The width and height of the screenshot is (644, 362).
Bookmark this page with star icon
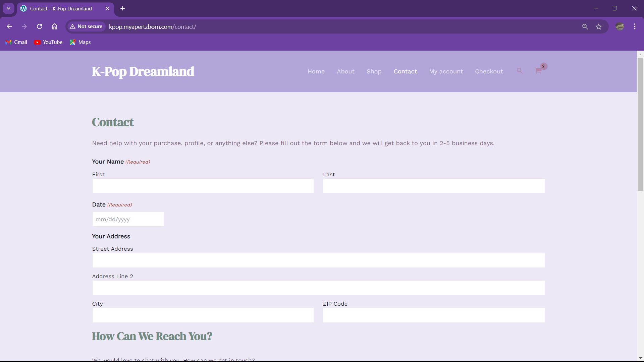(599, 27)
